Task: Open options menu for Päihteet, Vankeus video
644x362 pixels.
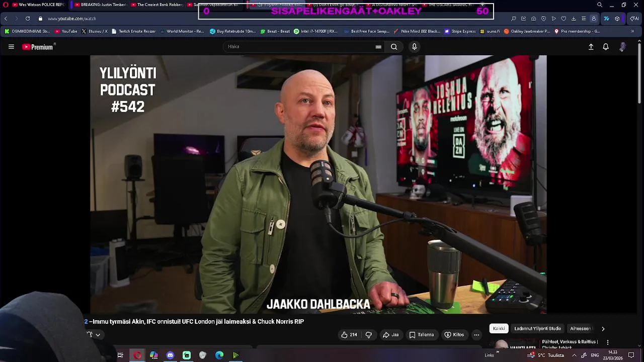Action: pyautogui.click(x=608, y=342)
